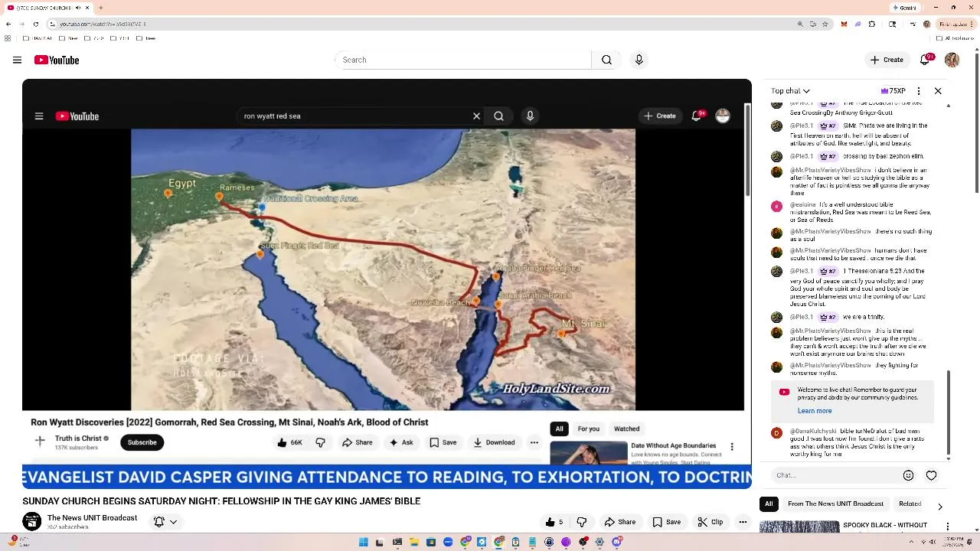
Task: Clear the ron wyatt red sea search text
Action: (476, 116)
